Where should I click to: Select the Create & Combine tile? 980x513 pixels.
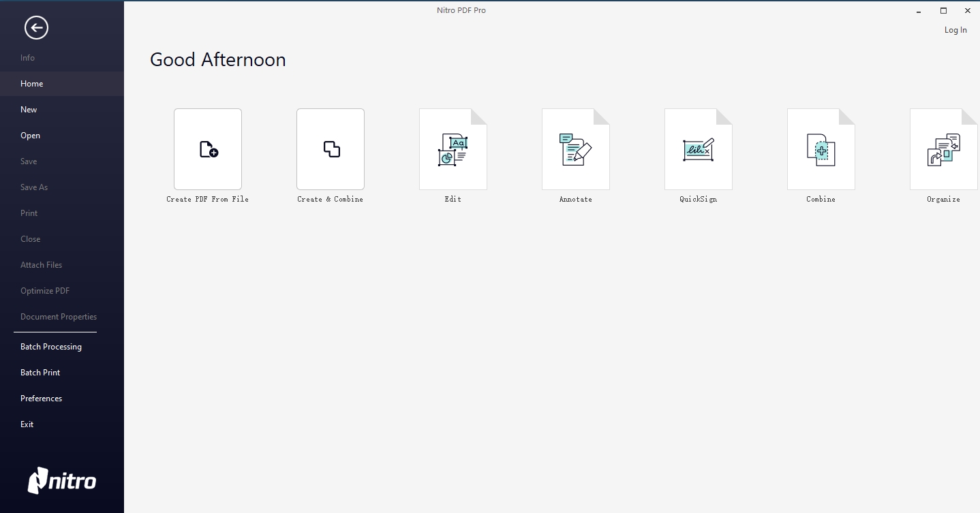(x=331, y=149)
